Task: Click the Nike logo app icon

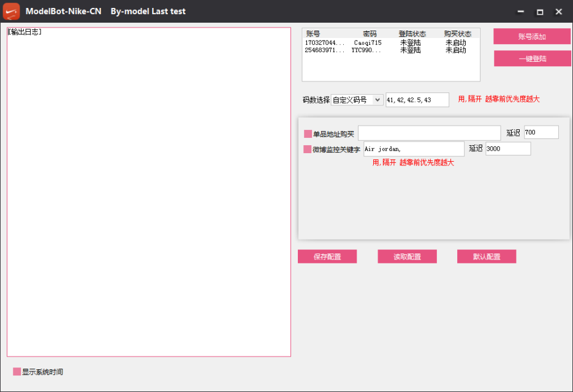Action: 12,11
